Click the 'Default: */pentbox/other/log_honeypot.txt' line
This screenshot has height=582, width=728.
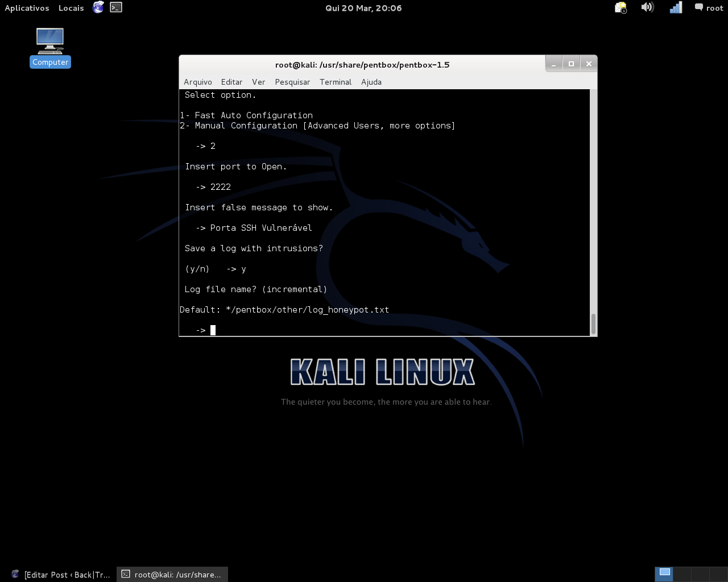tap(284, 310)
